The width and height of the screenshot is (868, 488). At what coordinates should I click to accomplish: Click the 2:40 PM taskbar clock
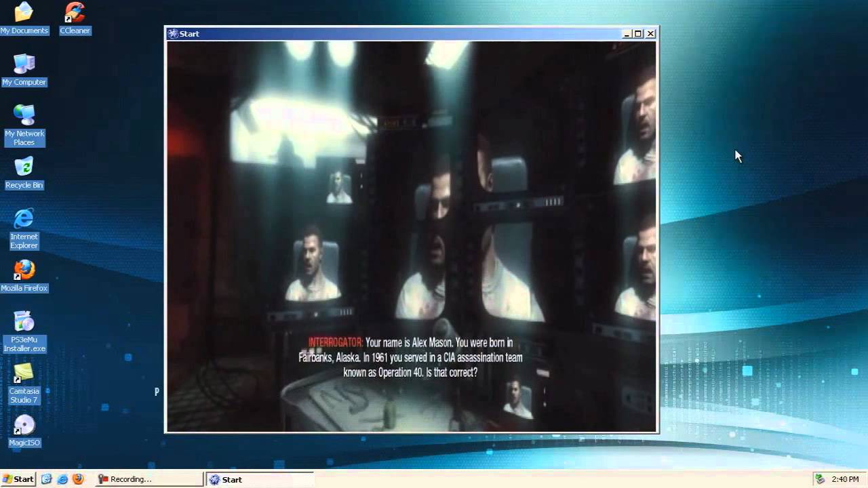coord(845,479)
